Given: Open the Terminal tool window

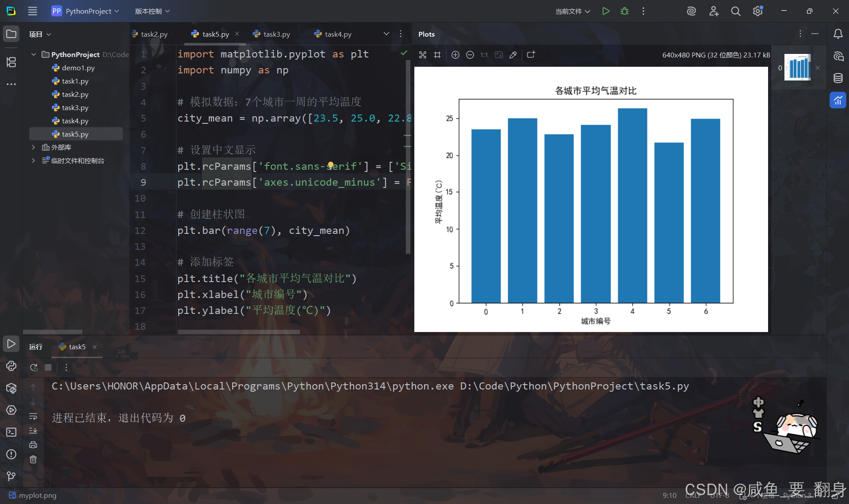Looking at the screenshot, I should click(11, 432).
